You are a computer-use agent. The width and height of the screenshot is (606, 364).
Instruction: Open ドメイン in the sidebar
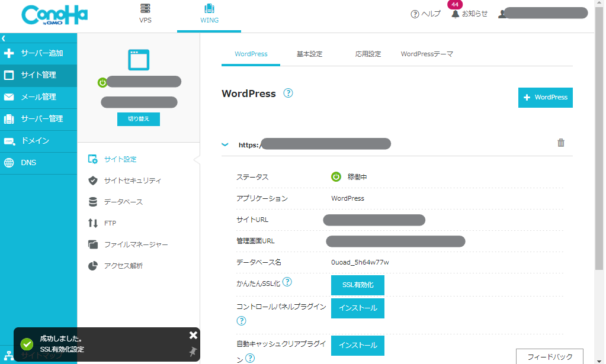coord(39,141)
